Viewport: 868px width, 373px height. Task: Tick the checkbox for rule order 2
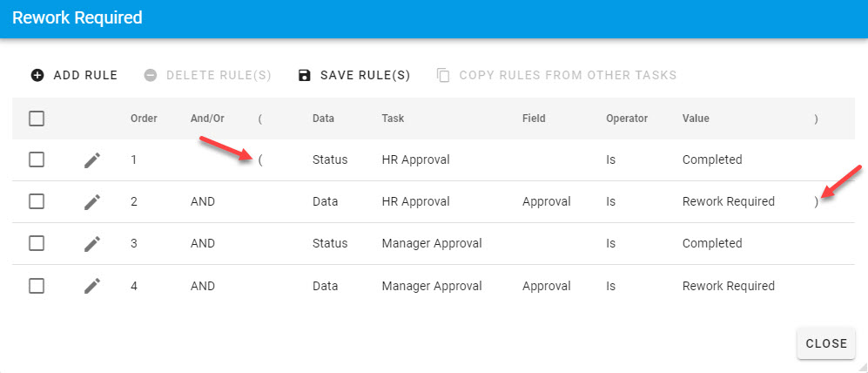[37, 202]
